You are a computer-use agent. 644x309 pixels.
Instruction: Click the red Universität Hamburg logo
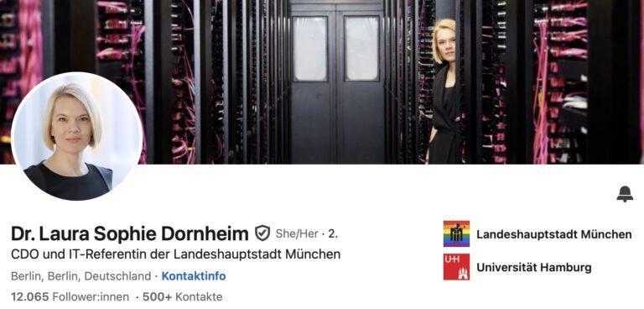[456, 267]
